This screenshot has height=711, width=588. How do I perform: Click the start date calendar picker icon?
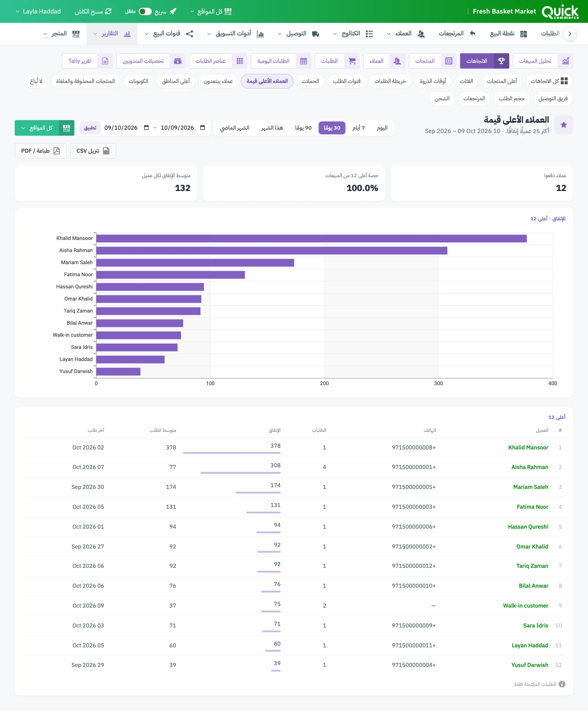(203, 128)
